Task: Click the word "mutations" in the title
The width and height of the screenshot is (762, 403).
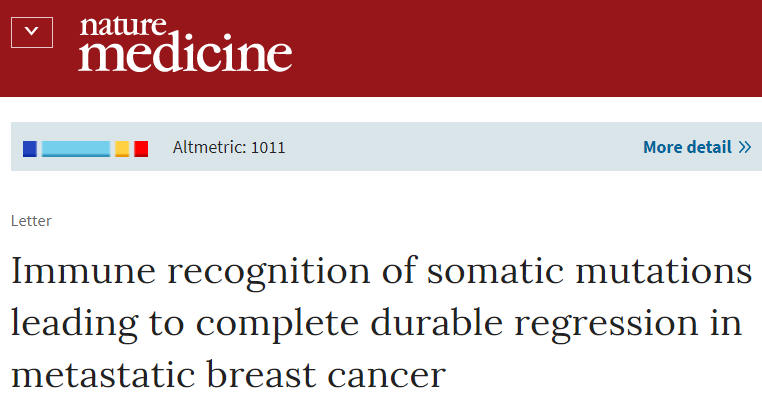Action: [x=664, y=270]
